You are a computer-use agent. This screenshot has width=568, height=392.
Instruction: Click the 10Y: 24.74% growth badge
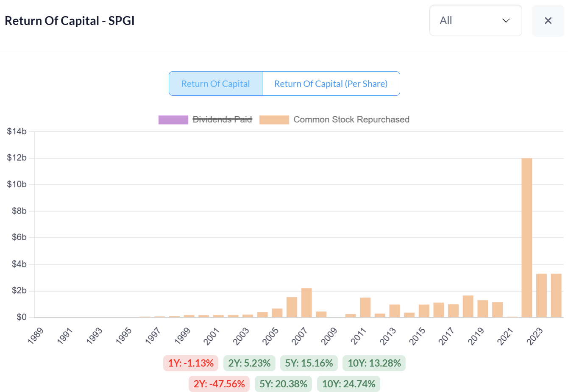tap(348, 384)
